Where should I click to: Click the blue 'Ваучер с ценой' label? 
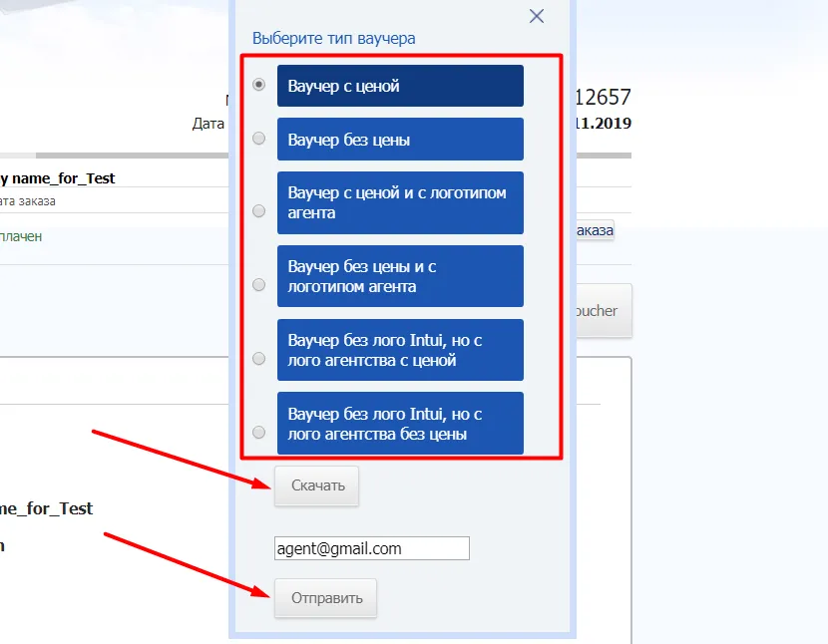[400, 86]
